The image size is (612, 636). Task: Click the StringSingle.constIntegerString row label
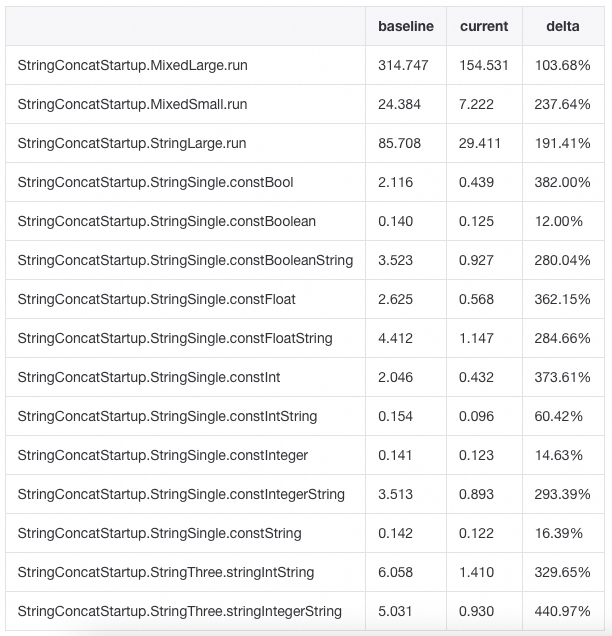point(181,494)
